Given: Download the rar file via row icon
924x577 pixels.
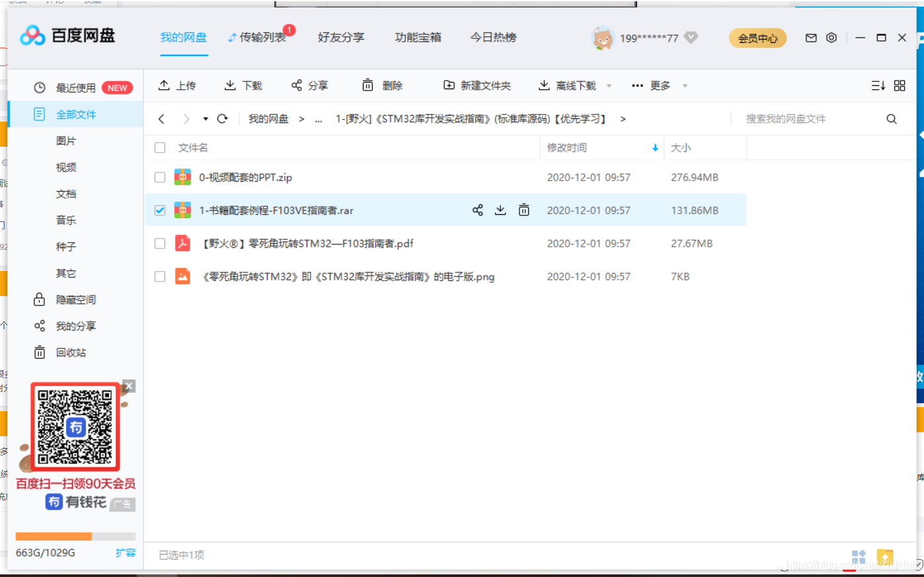Looking at the screenshot, I should click(500, 210).
